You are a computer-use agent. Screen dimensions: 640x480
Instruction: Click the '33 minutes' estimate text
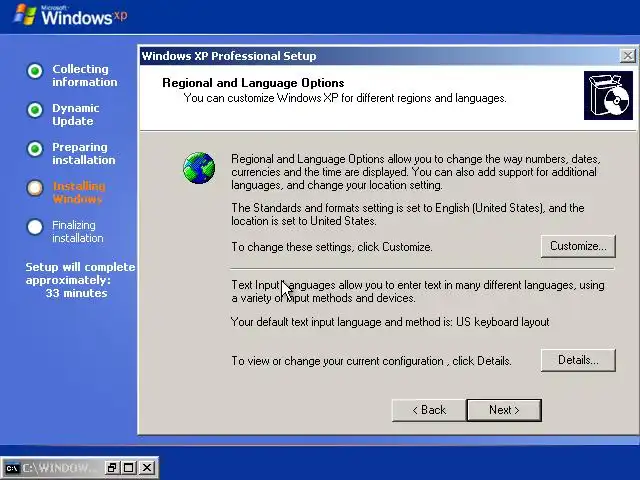click(x=76, y=293)
